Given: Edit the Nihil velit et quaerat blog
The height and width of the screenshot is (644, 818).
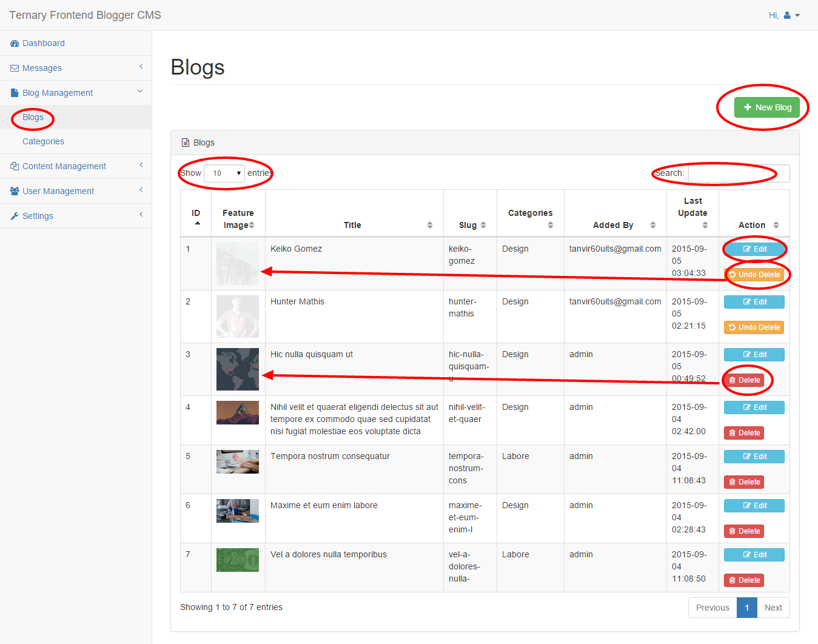Looking at the screenshot, I should (754, 408).
